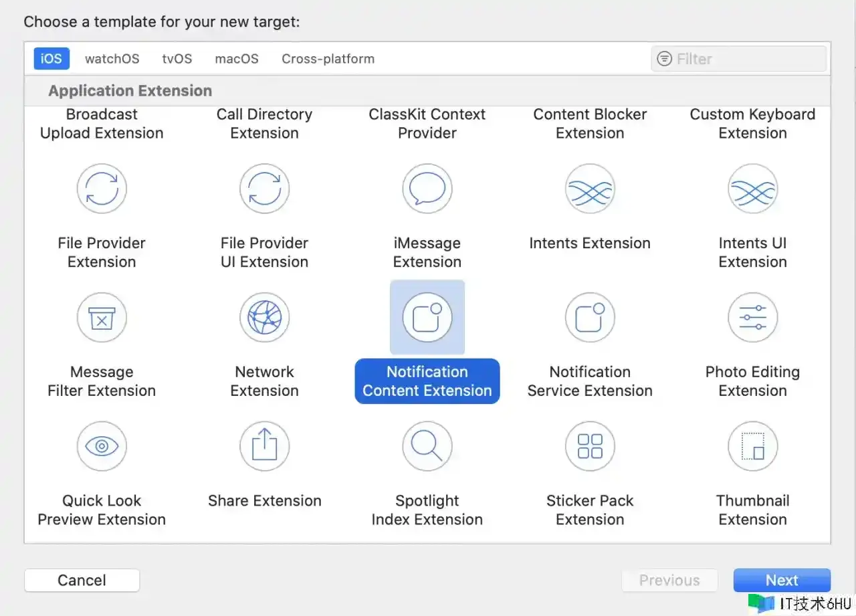The width and height of the screenshot is (856, 616).
Task: Choose the File Provider UI Extension icon
Action: 264,189
